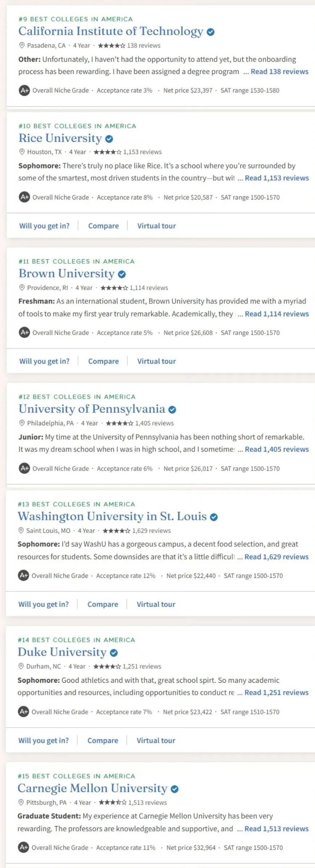Click the A+ grade badge for Carnegie Mellon University

coord(24,847)
